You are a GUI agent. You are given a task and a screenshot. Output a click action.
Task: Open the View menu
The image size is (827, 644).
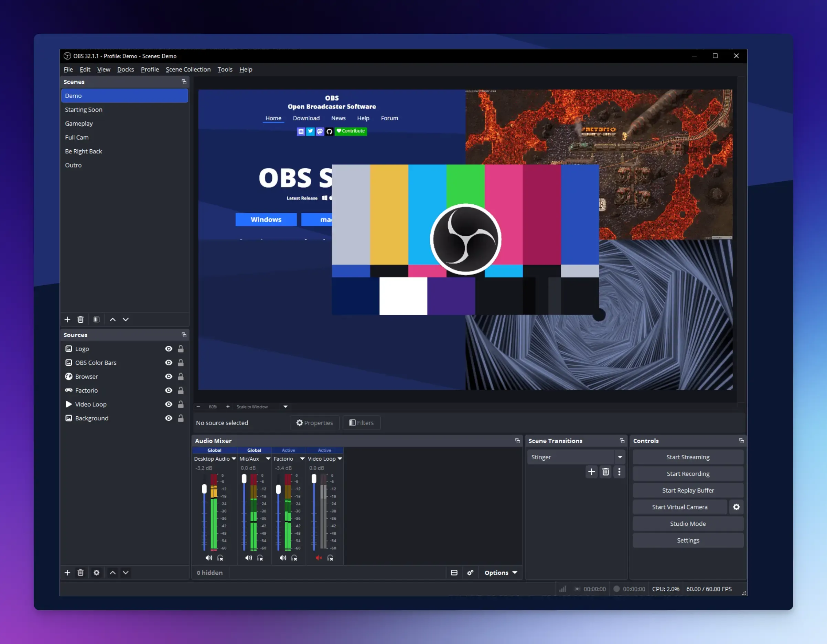click(x=104, y=69)
